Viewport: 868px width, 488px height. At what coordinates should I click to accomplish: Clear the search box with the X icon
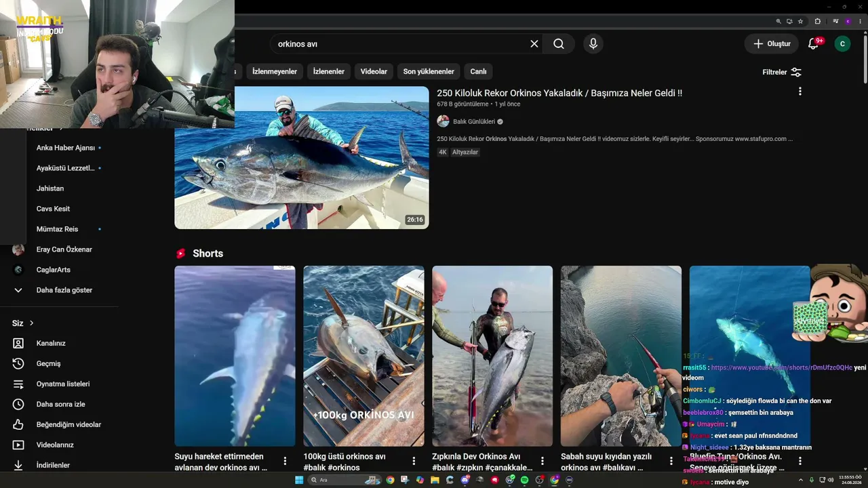click(534, 44)
